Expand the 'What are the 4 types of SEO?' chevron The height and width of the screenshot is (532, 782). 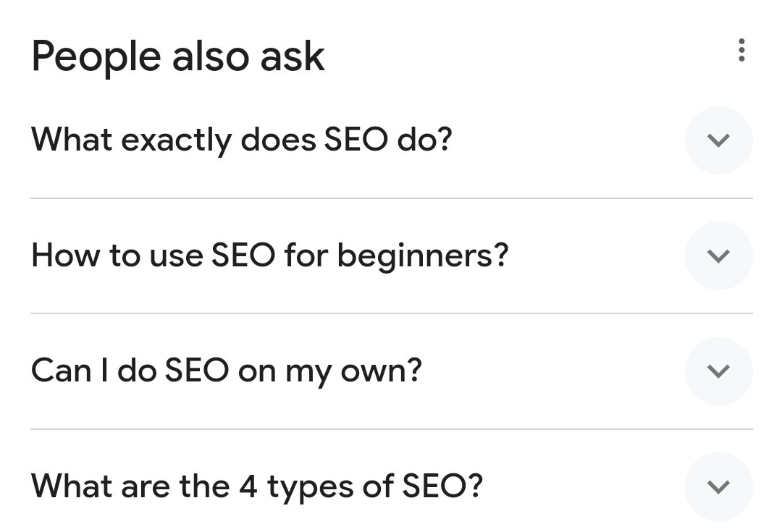(x=718, y=486)
